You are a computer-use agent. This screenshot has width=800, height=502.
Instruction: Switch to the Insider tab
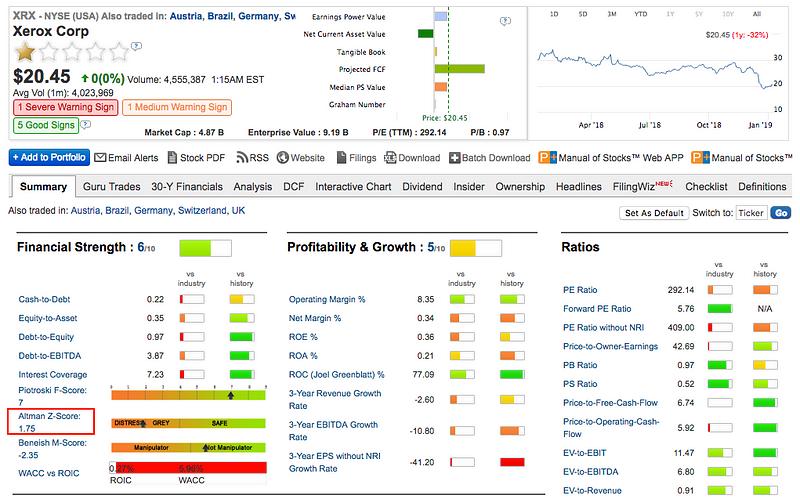coord(468,187)
